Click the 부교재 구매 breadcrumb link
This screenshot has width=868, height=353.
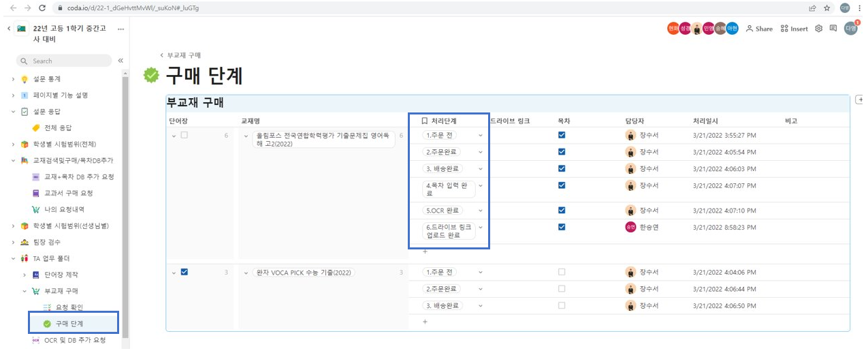coord(184,55)
